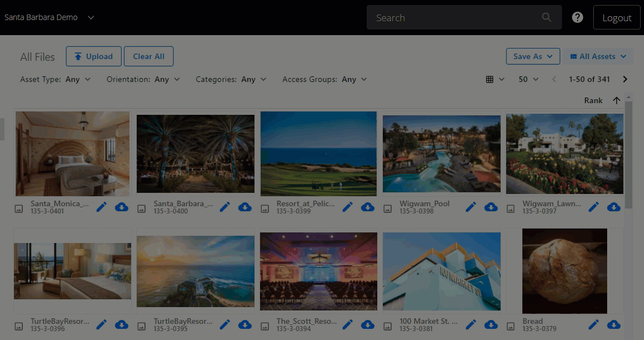This screenshot has width=644, height=340.
Task: Download the Wigwam_Lawn asset
Action: point(614,207)
